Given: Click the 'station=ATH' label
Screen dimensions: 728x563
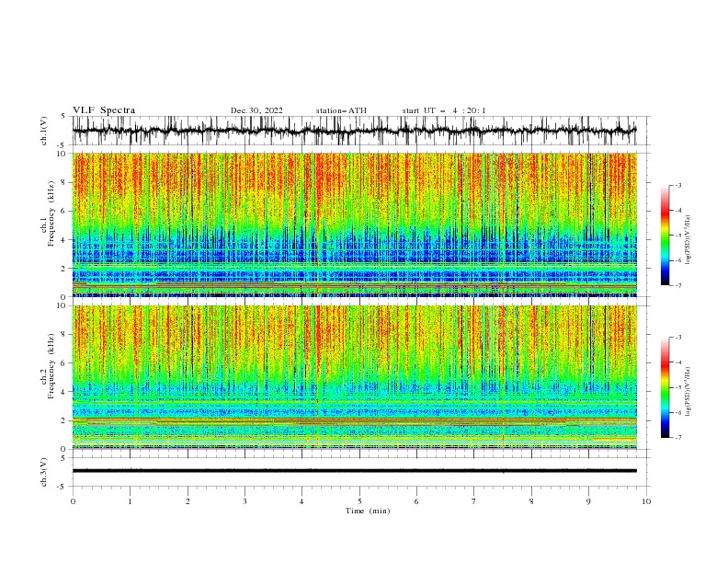Looking at the screenshot, I should [341, 110].
